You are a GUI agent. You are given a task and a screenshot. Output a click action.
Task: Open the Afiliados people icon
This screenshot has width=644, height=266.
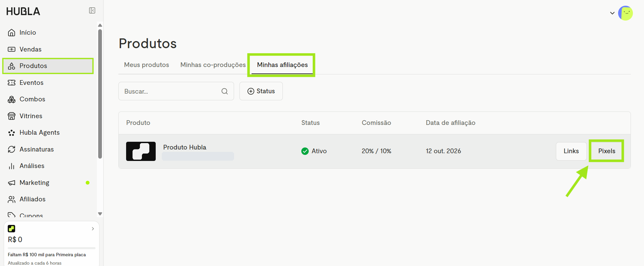point(11,199)
